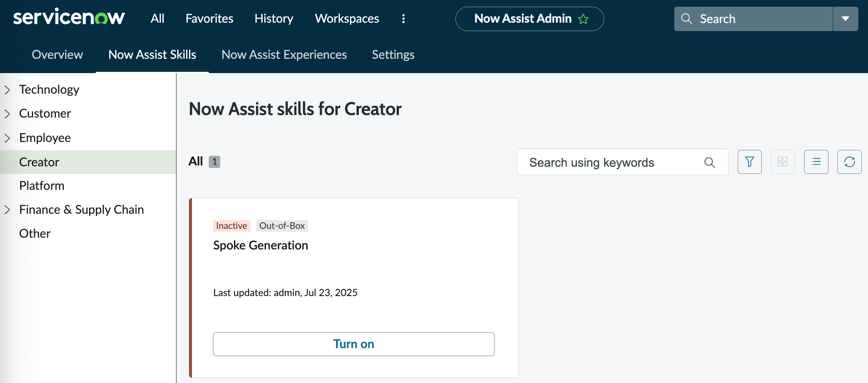Open the History menu
This screenshot has height=383, width=868.
[274, 18]
